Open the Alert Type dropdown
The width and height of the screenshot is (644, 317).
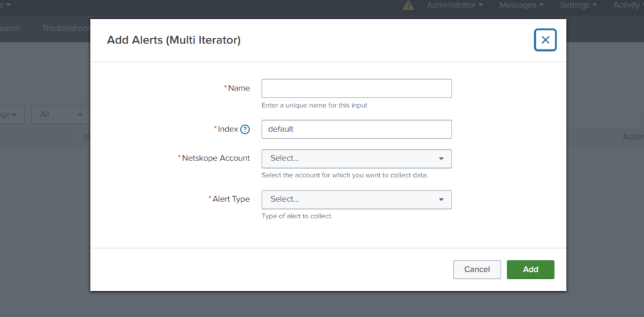[x=357, y=199]
